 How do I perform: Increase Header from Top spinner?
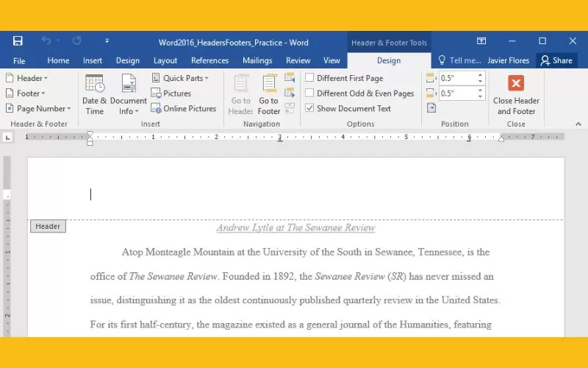click(x=480, y=75)
